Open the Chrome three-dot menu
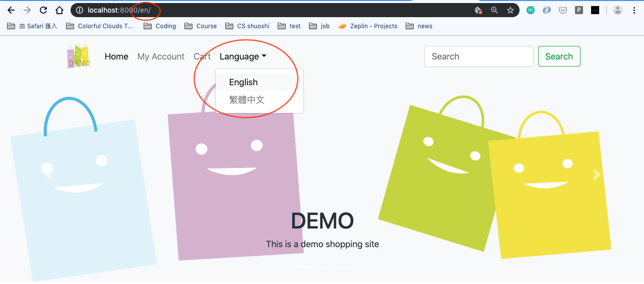Image resolution: width=644 pixels, height=284 pixels. tap(634, 10)
